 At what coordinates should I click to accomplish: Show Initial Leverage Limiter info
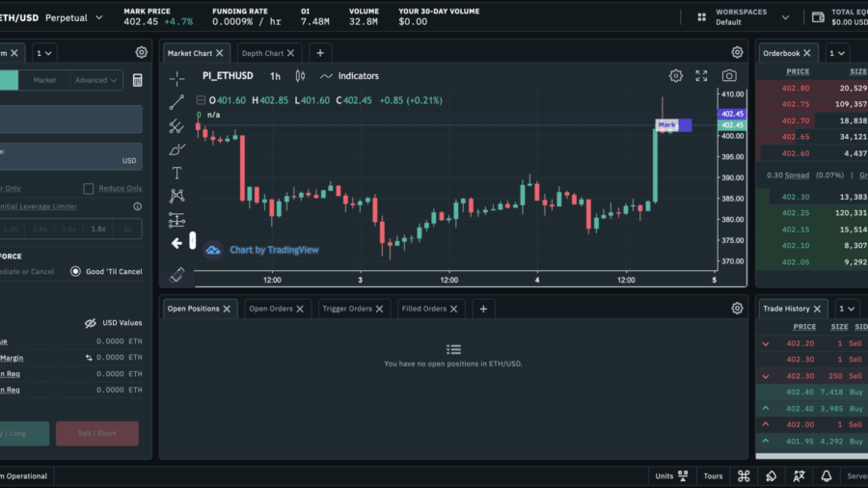point(137,206)
